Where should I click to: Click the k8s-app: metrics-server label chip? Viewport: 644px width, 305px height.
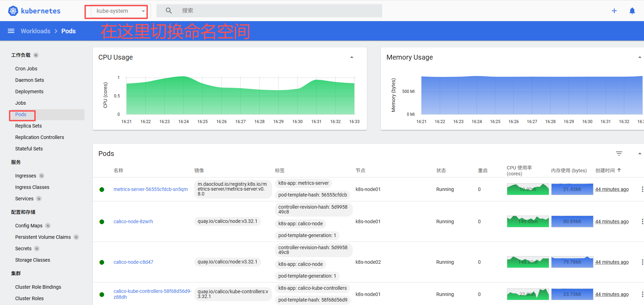point(304,183)
